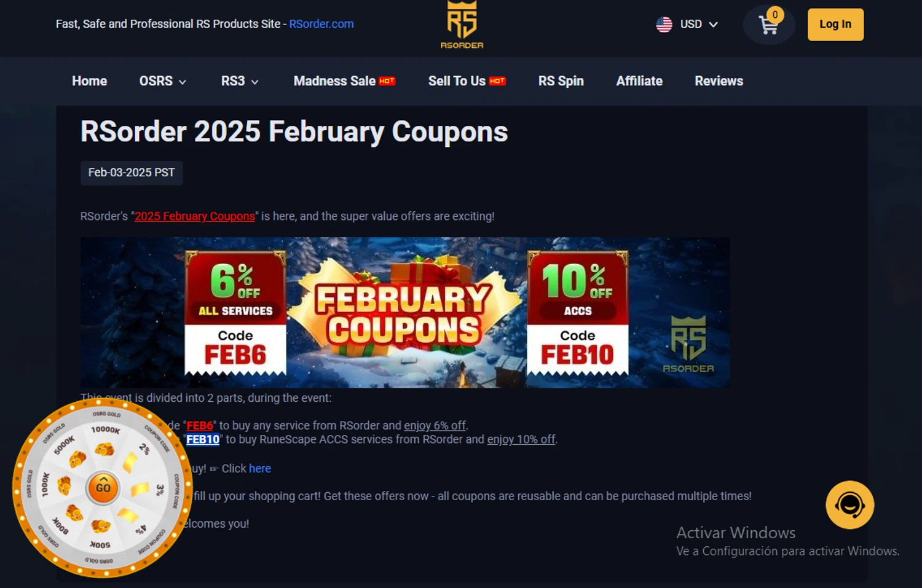Image resolution: width=922 pixels, height=588 pixels.
Task: Go to the Home menu item
Action: coord(89,81)
